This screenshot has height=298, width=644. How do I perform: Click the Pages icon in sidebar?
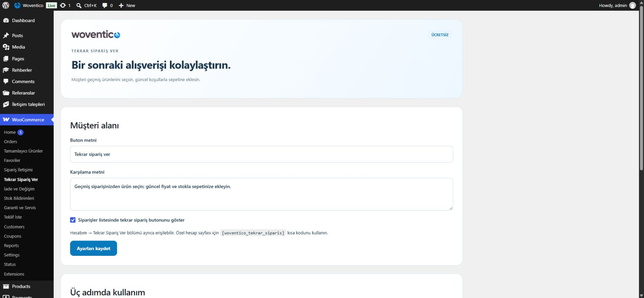click(x=6, y=59)
